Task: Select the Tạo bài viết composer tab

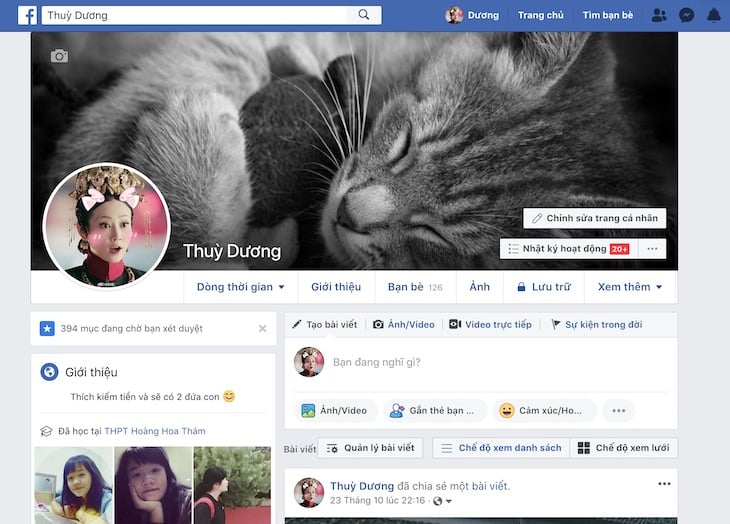Action: [324, 324]
